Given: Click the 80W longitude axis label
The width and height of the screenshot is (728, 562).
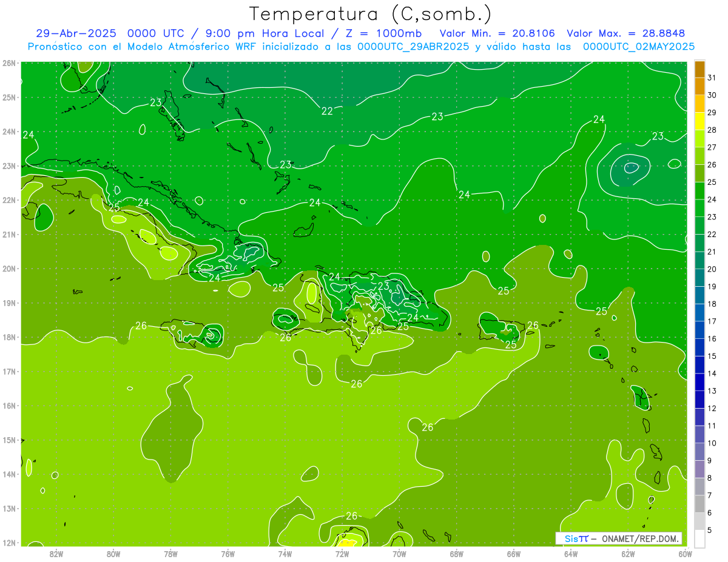Looking at the screenshot, I should click(x=113, y=554).
